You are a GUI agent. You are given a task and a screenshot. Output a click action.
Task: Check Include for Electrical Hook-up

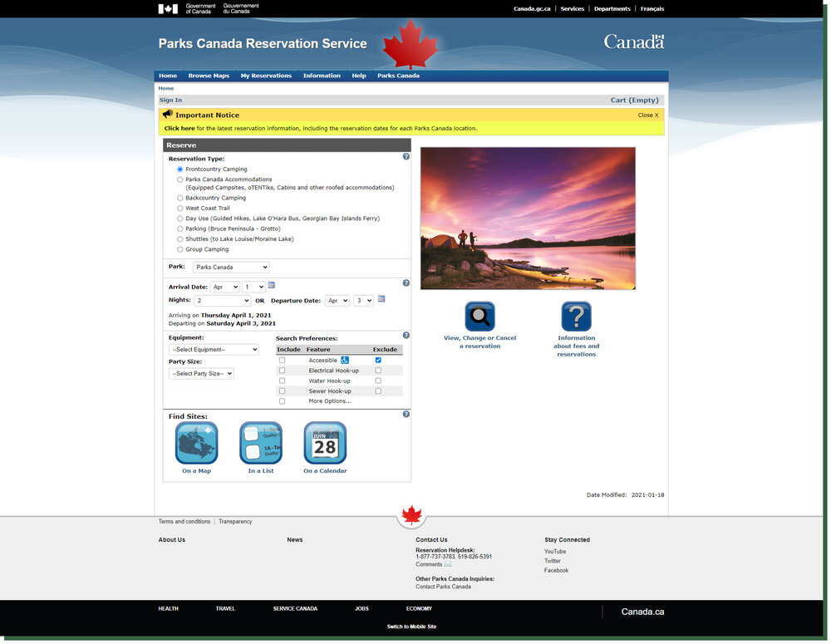tap(282, 371)
